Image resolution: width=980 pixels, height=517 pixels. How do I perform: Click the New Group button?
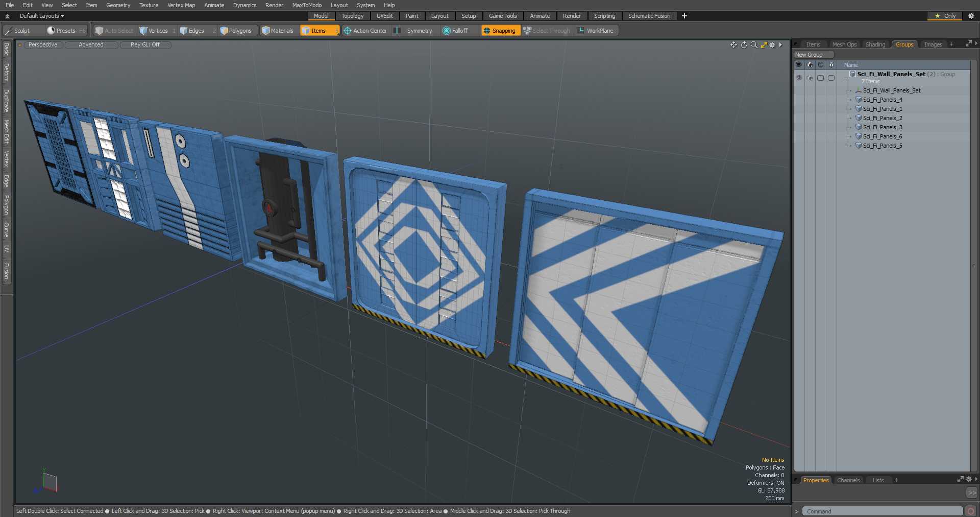pos(814,55)
